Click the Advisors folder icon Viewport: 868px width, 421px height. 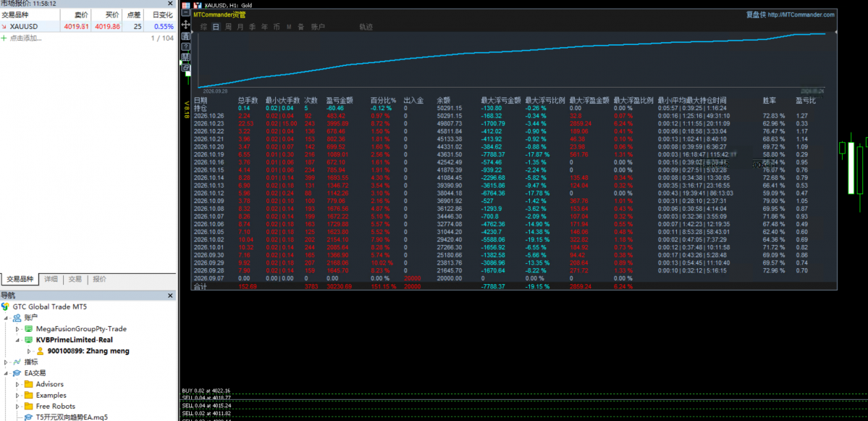(28, 384)
